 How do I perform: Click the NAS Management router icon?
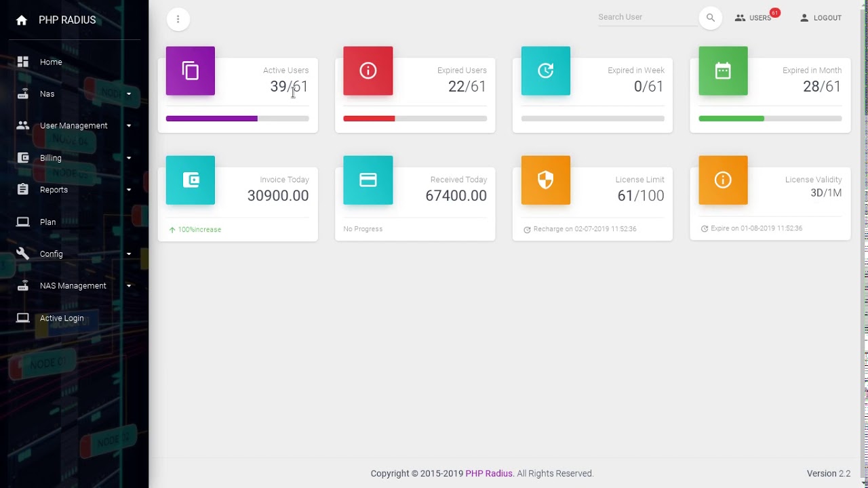[22, 285]
